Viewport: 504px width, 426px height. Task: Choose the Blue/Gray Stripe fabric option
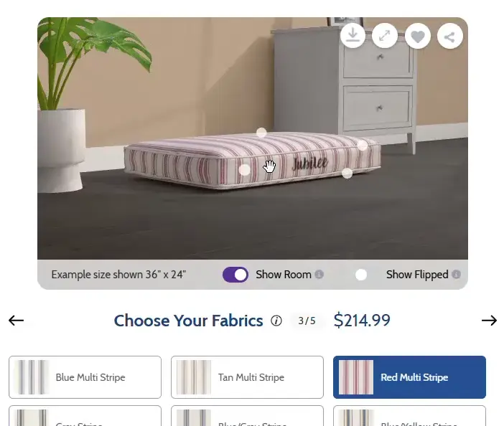click(247, 416)
